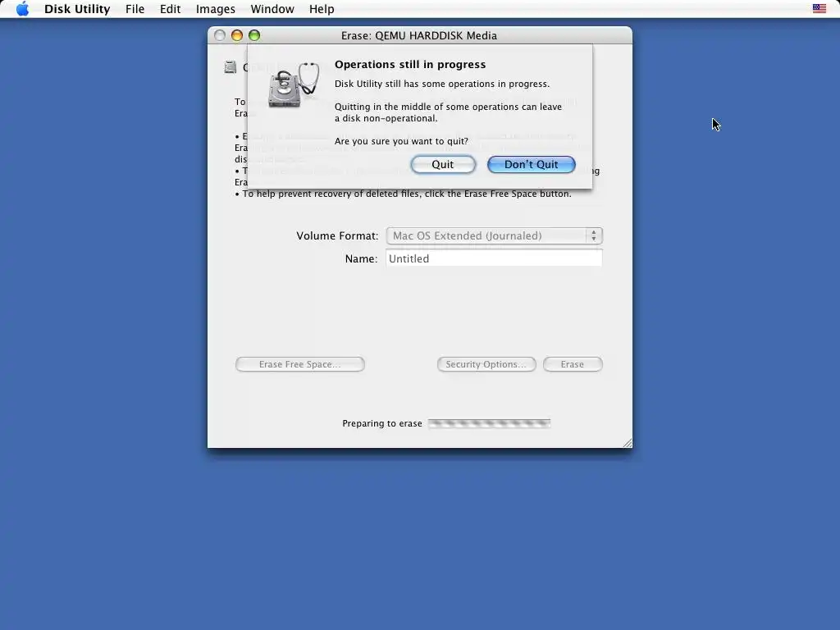The width and height of the screenshot is (840, 630).
Task: Click text about Erase Free Space button tip
Action: click(x=403, y=194)
